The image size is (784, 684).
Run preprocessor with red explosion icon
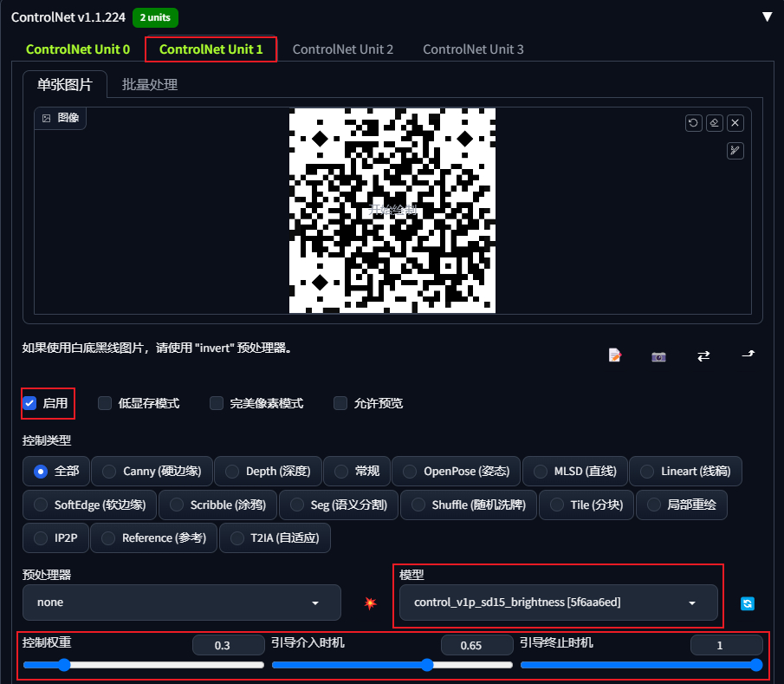(370, 603)
